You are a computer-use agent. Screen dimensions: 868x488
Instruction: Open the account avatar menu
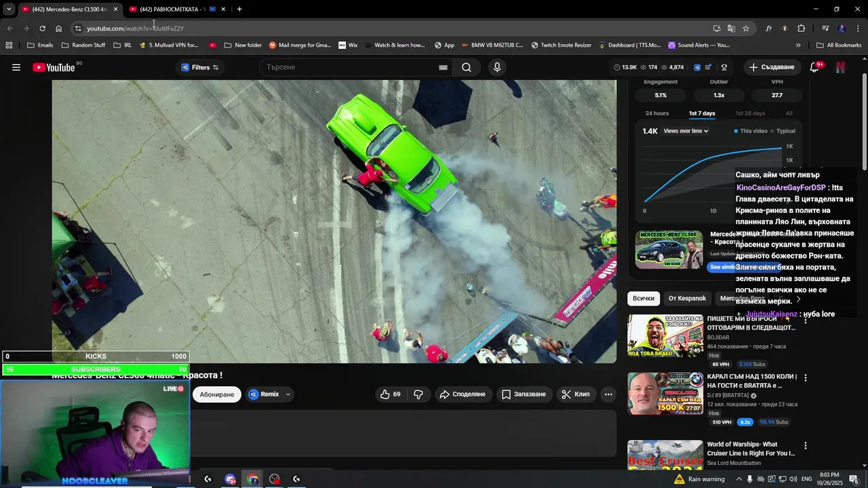[840, 67]
